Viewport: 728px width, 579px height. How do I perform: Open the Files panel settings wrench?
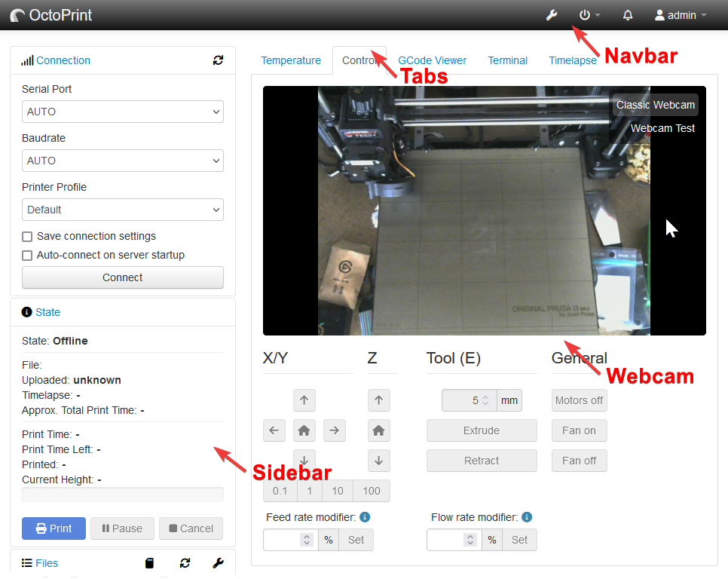tap(217, 563)
